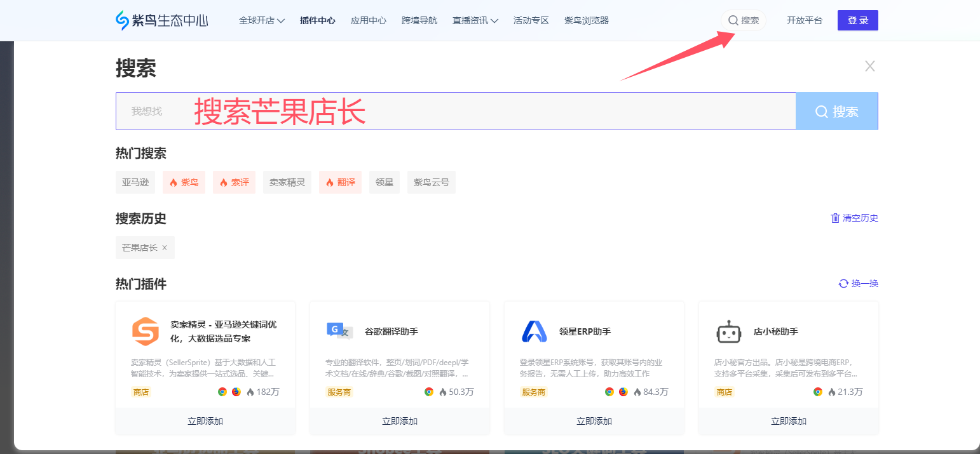The width and height of the screenshot is (980, 454).
Task: Select hot search tag 紫鸟云号
Action: pyautogui.click(x=432, y=182)
